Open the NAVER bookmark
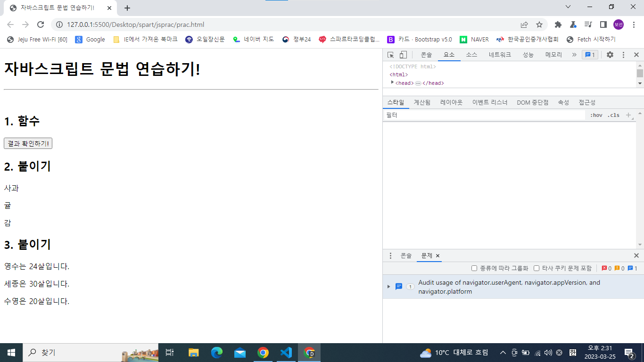Screen dimensions: 644x362 tap(474, 40)
